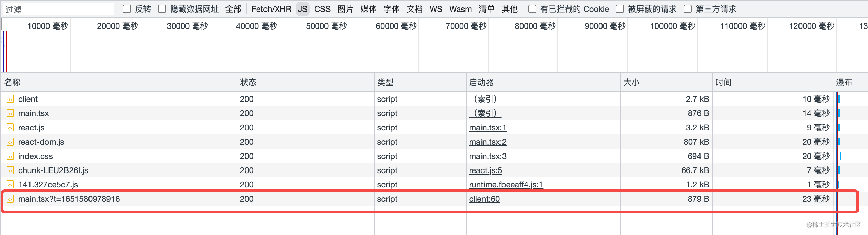This screenshot has width=868, height=235.
Task: Check the 第三方请求 checkbox
Action: [x=688, y=9]
